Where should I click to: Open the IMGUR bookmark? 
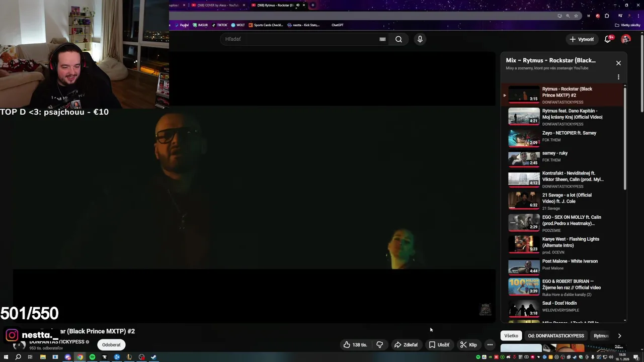pos(200,25)
